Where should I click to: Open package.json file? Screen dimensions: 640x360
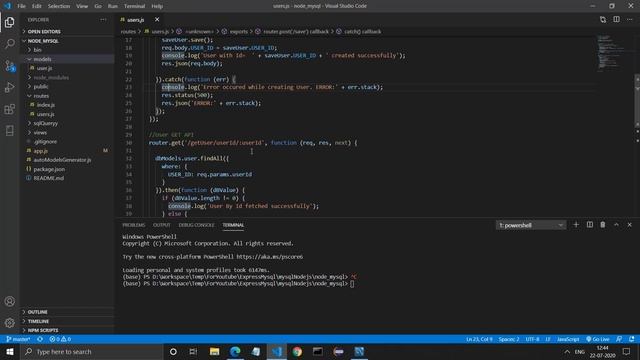point(67,169)
